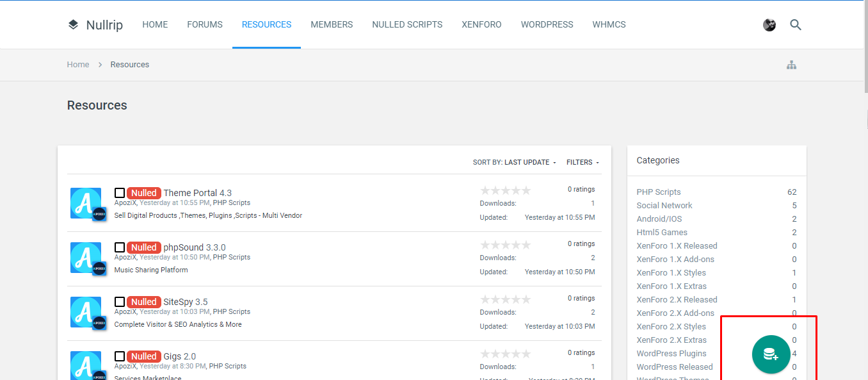This screenshot has height=380, width=868.
Task: Click the phpSound star rating
Action: tap(505, 245)
